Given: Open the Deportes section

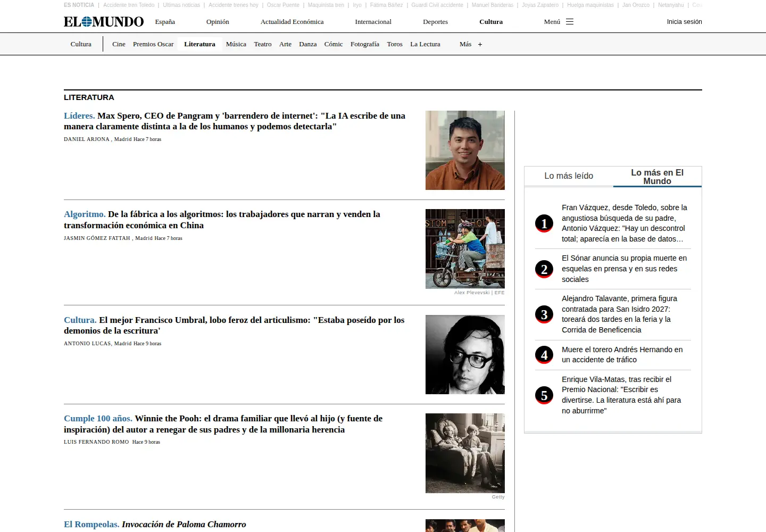Looking at the screenshot, I should (x=436, y=22).
